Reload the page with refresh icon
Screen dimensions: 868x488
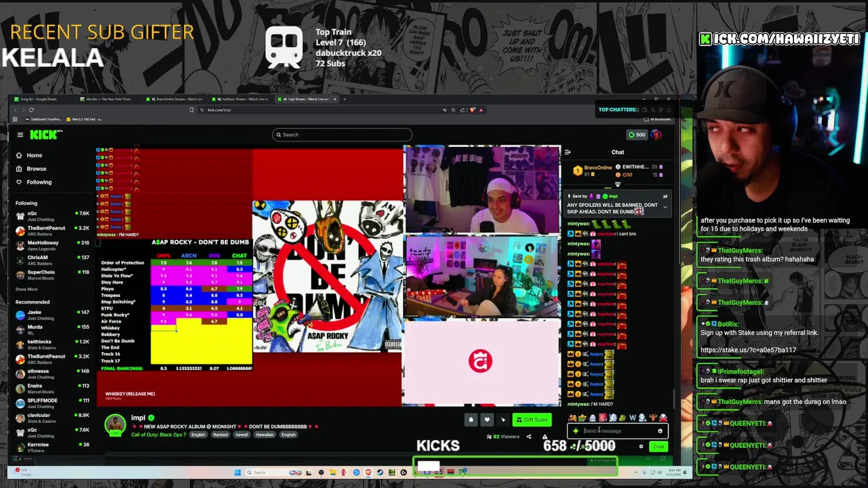31,110
